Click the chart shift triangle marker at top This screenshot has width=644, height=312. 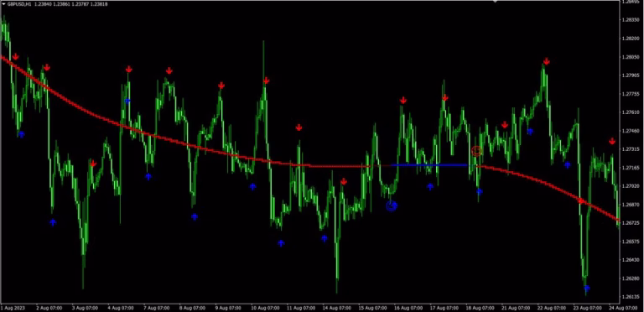tap(496, 2)
